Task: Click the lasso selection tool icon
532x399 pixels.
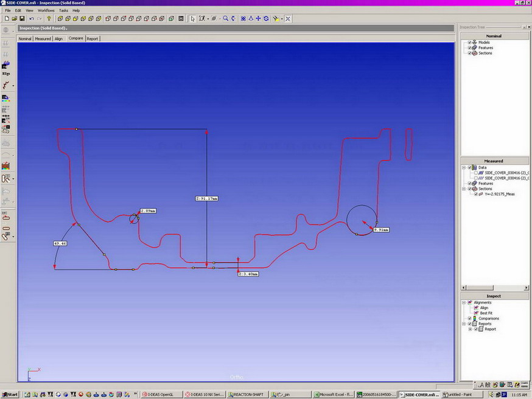Action: coord(202,19)
